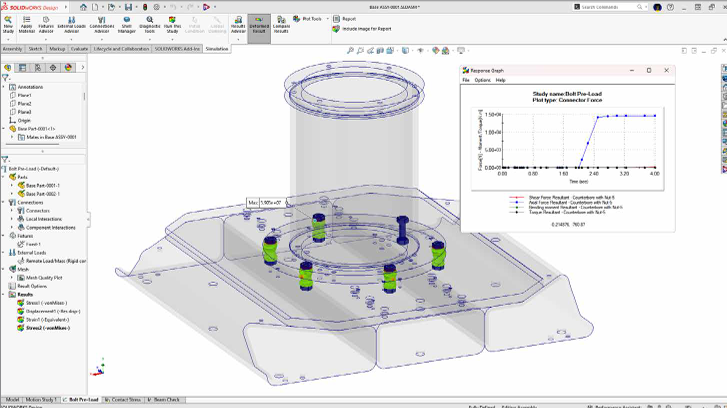727x408 pixels.
Task: Expand Mates in Base ASSY-0001 node
Action: 12,137
